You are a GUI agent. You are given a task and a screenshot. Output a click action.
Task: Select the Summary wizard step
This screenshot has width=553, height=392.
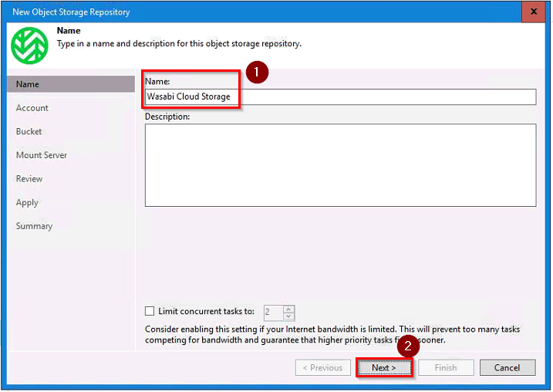tap(34, 226)
